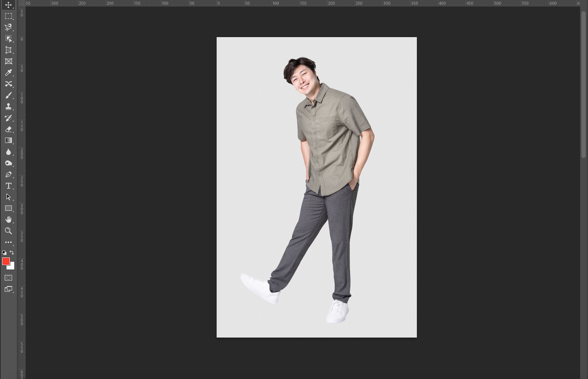Expand the Edit Toolbar three-dots menu
The image size is (588, 379).
[8, 242]
